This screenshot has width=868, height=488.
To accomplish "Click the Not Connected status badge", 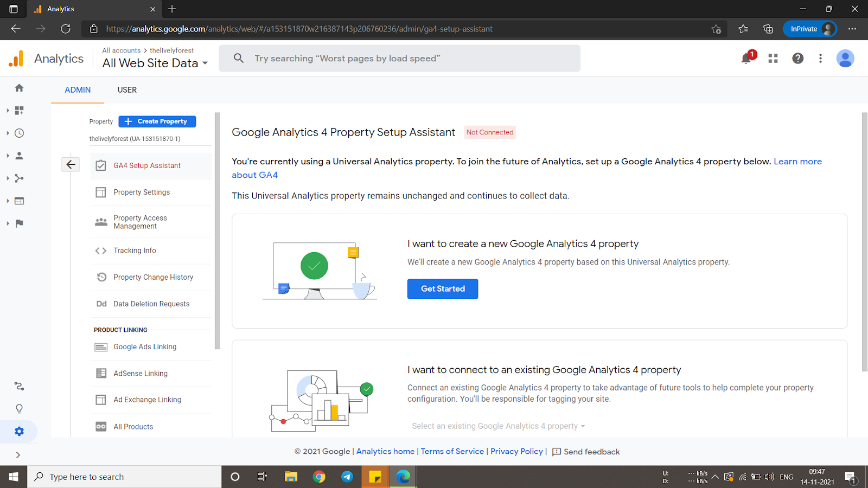I will pyautogui.click(x=490, y=132).
